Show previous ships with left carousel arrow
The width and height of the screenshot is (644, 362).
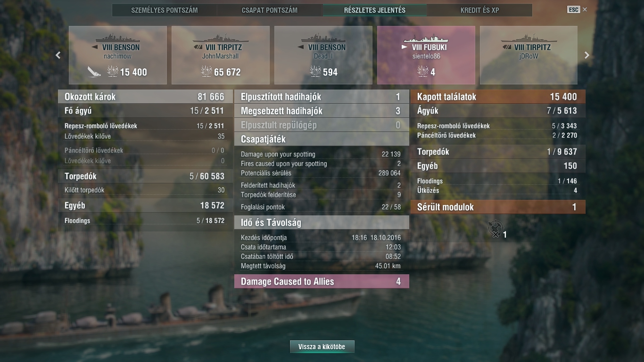(x=58, y=55)
